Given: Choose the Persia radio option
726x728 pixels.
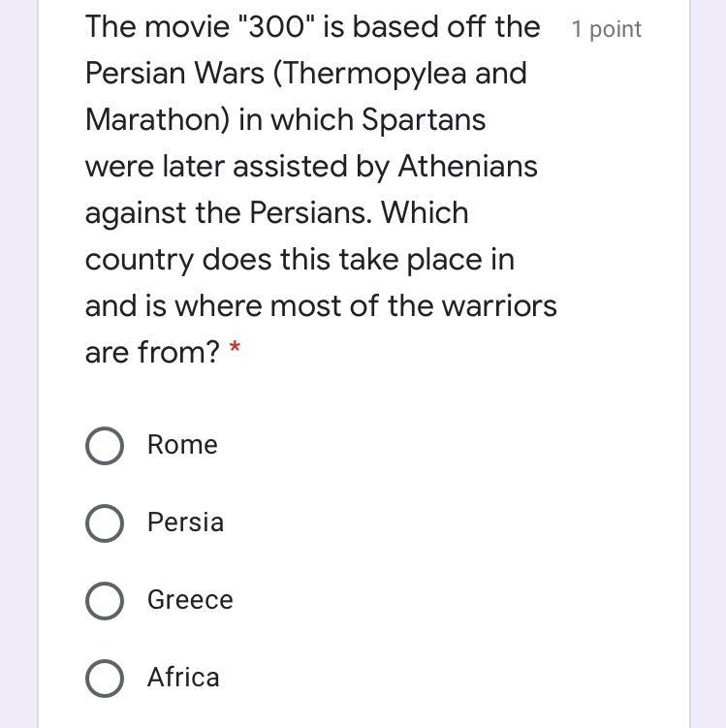Looking at the screenshot, I should point(105,523).
